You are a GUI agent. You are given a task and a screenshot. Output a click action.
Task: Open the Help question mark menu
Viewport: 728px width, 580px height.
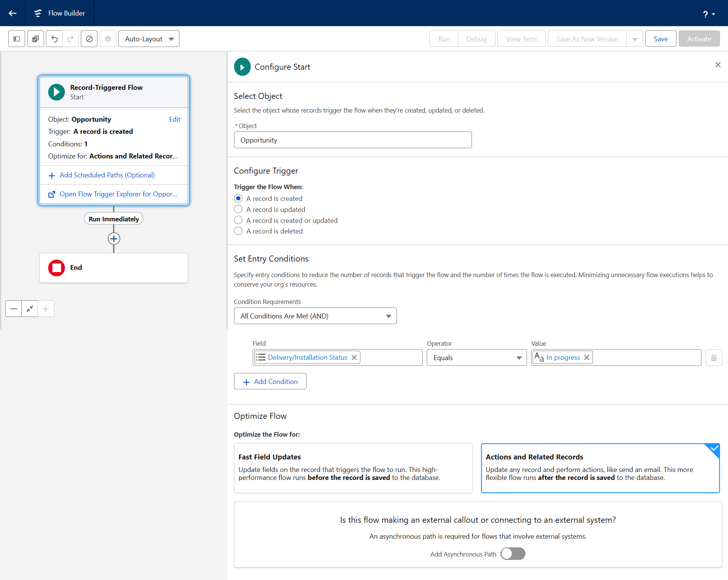point(708,14)
